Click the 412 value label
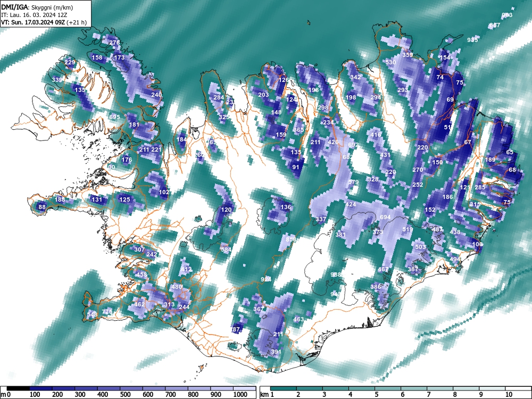 [x=186, y=269]
